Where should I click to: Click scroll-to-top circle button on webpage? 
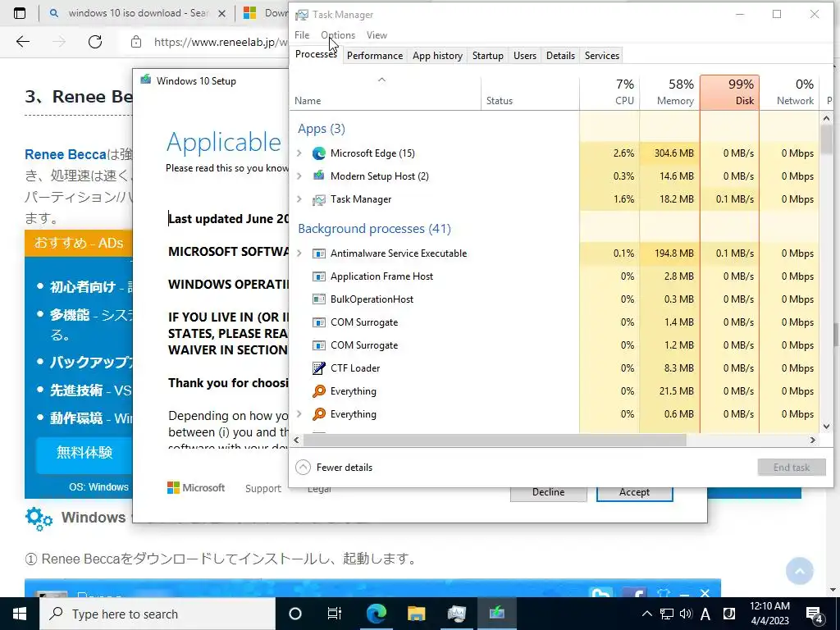[x=799, y=571]
